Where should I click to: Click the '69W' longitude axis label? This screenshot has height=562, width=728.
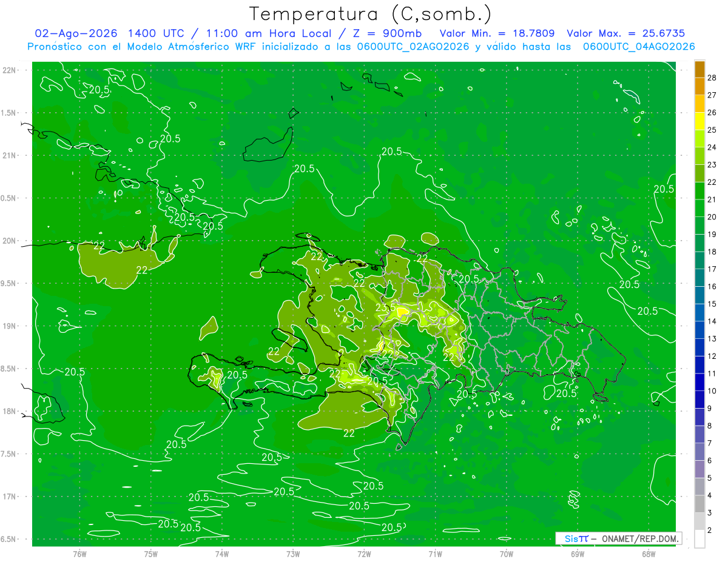click(x=578, y=554)
